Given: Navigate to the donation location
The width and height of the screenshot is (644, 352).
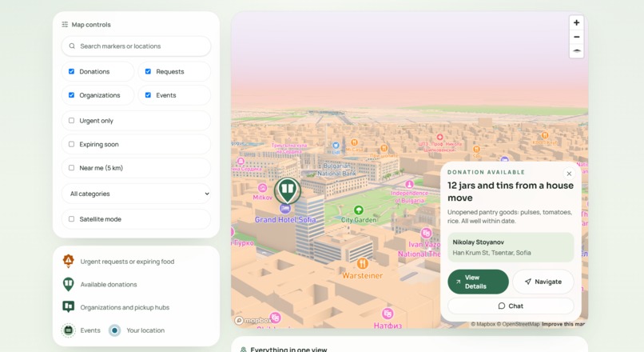Looking at the screenshot, I should [x=543, y=282].
